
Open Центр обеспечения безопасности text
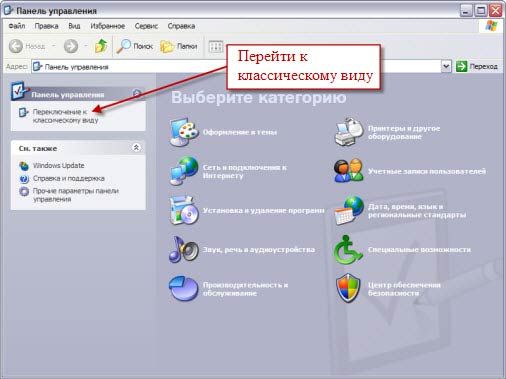pos(404,289)
